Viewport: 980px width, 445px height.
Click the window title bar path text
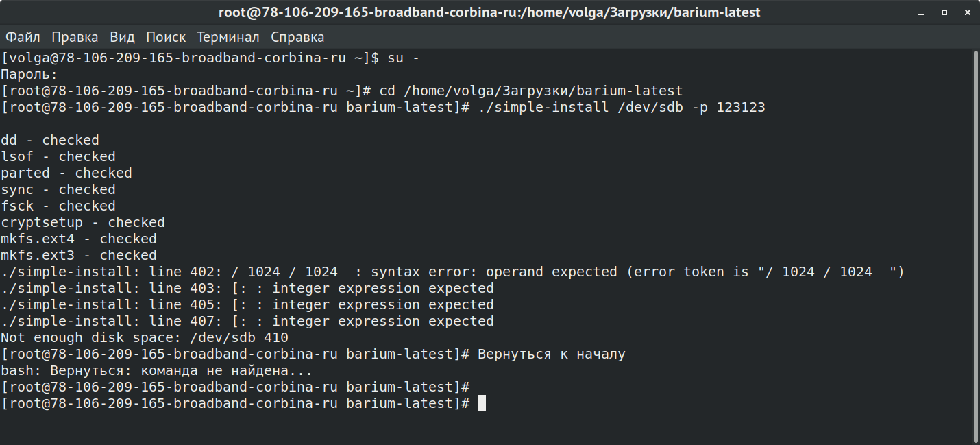click(489, 12)
